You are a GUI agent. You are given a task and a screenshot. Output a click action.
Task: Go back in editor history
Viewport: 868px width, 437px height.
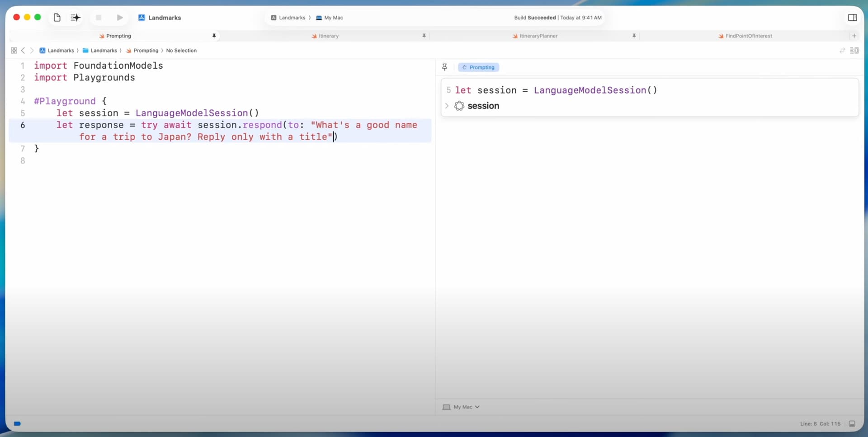pyautogui.click(x=23, y=51)
